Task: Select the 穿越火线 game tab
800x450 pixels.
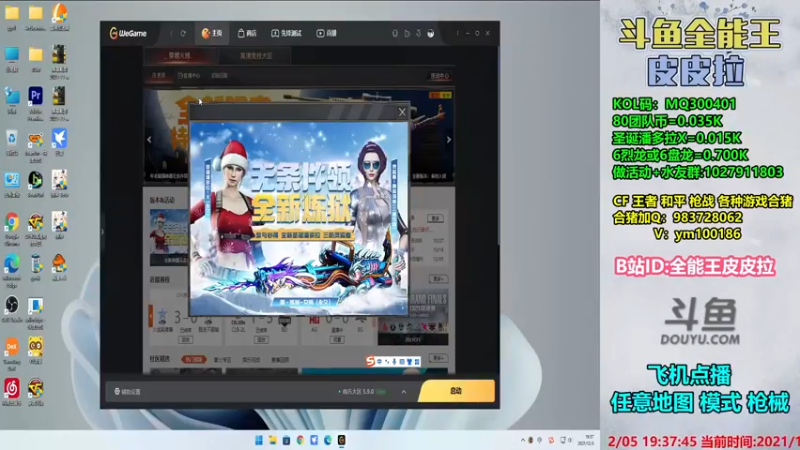Action: click(180, 56)
